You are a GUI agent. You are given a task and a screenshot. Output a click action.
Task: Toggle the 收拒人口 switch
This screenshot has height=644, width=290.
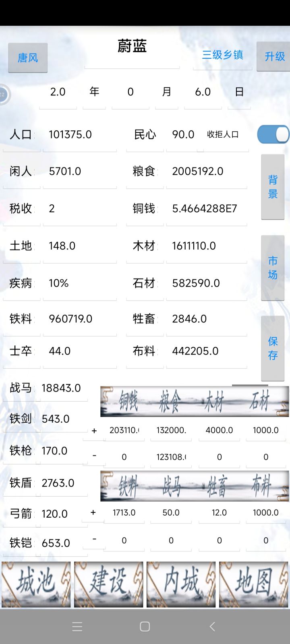point(273,134)
